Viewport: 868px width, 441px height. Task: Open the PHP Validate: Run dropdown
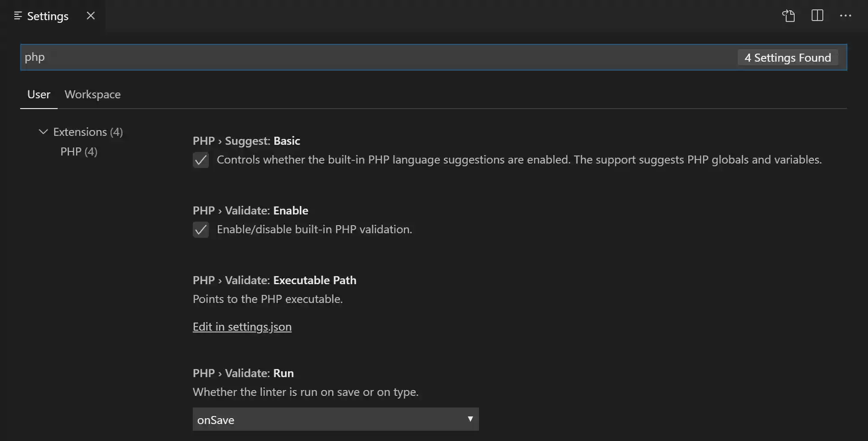(x=335, y=420)
